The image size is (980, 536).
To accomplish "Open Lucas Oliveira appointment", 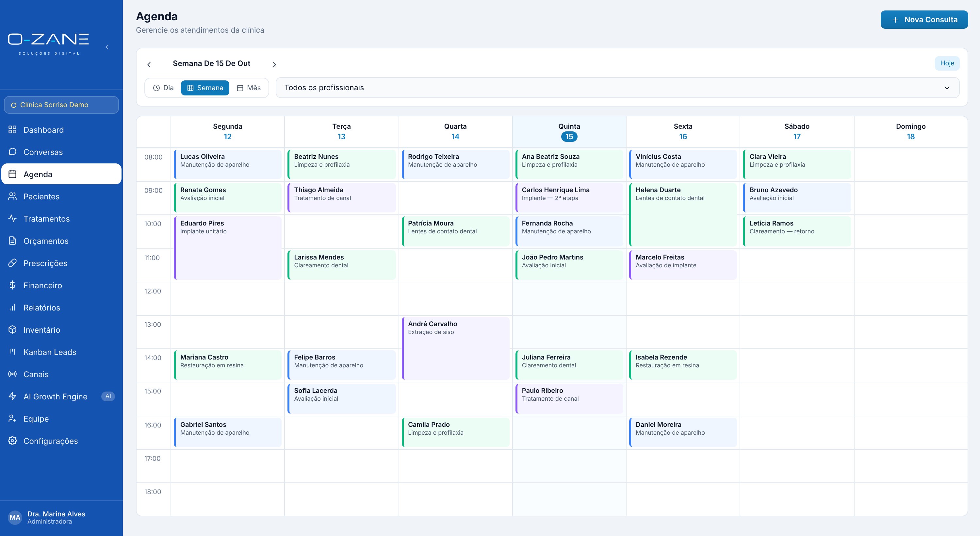I will click(227, 164).
